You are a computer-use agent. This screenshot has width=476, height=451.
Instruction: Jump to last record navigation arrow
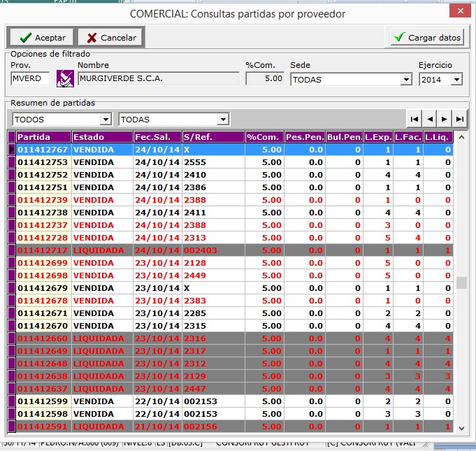459,119
